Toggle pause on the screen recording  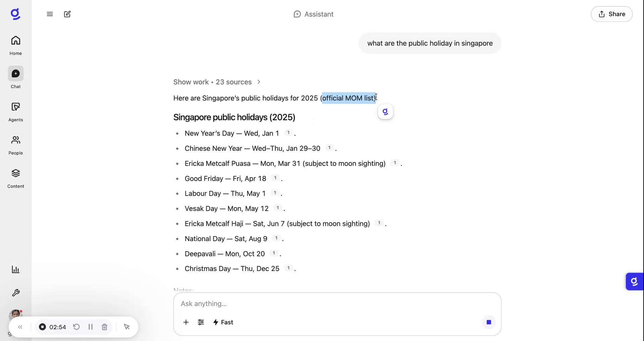(90, 327)
